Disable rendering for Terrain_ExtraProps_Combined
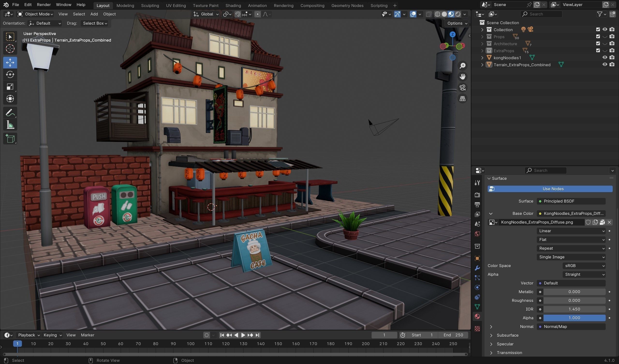 (x=612, y=65)
